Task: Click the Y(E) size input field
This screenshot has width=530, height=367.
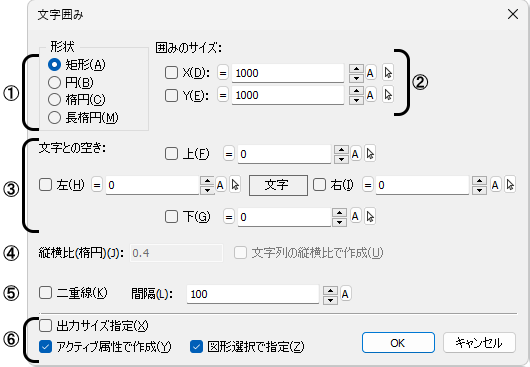Action: click(x=288, y=95)
